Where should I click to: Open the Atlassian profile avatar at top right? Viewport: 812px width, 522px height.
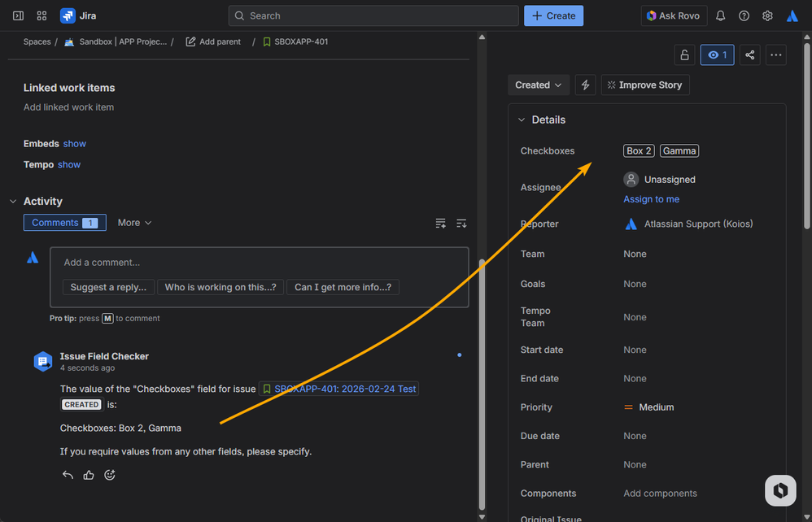[792, 16]
